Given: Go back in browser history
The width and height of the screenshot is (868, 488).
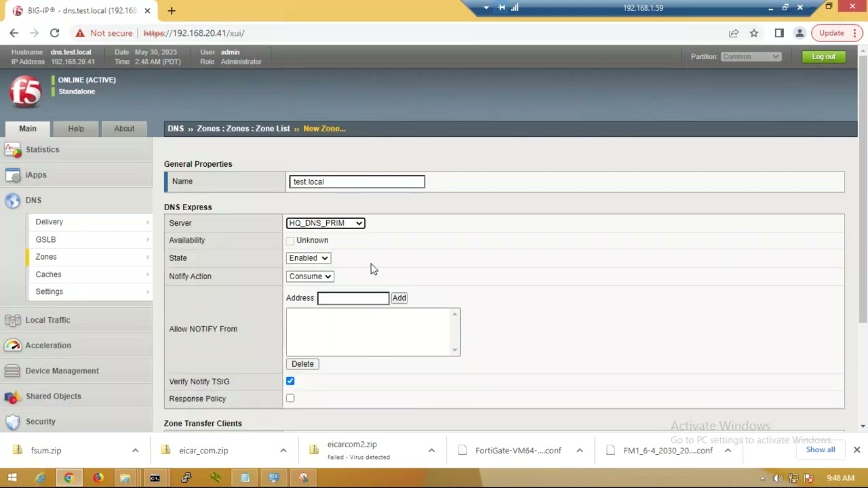Looking at the screenshot, I should [x=14, y=33].
